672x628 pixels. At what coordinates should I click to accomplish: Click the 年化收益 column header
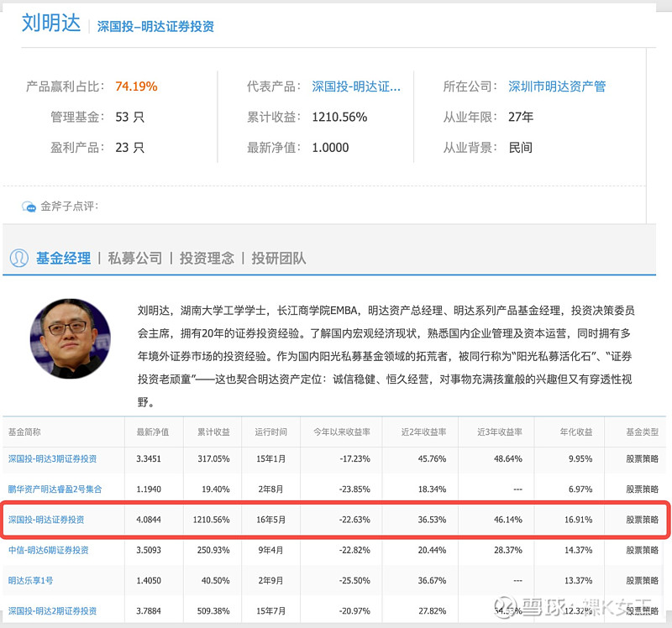point(576,432)
